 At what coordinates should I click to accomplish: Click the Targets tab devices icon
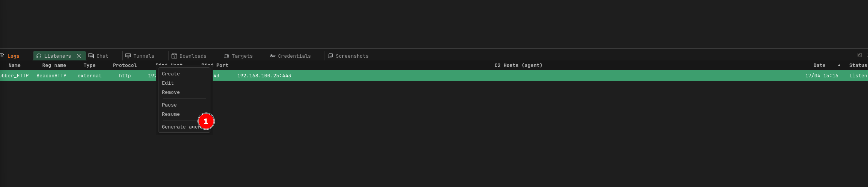tap(227, 56)
